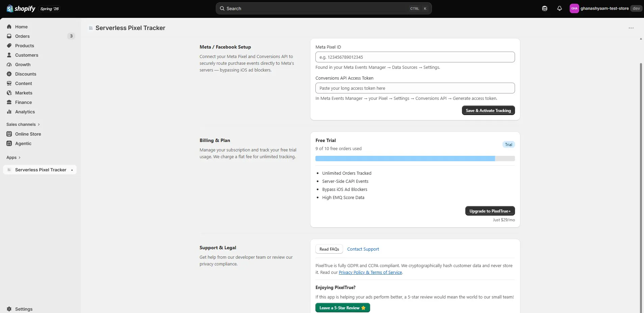This screenshot has width=644, height=313.
Task: Click the pin dot next to Serverless Pixel Tracker
Action: pyautogui.click(x=72, y=170)
